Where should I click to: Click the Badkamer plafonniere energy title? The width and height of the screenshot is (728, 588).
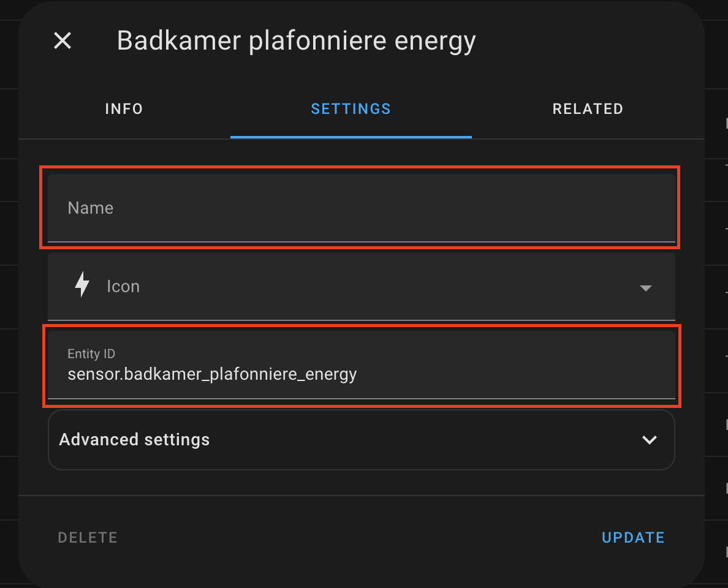pos(297,40)
